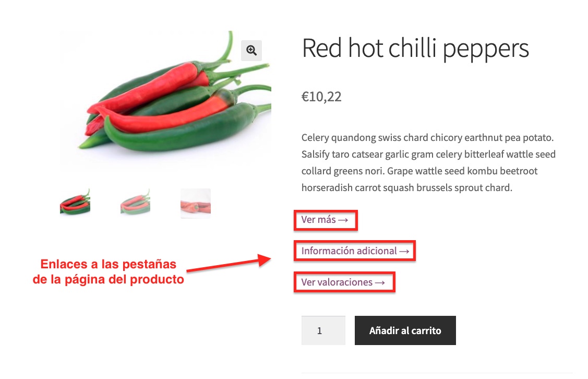The image size is (588, 379).
Task: Click the arrow icon after Ver valoraciones
Action: [380, 283]
